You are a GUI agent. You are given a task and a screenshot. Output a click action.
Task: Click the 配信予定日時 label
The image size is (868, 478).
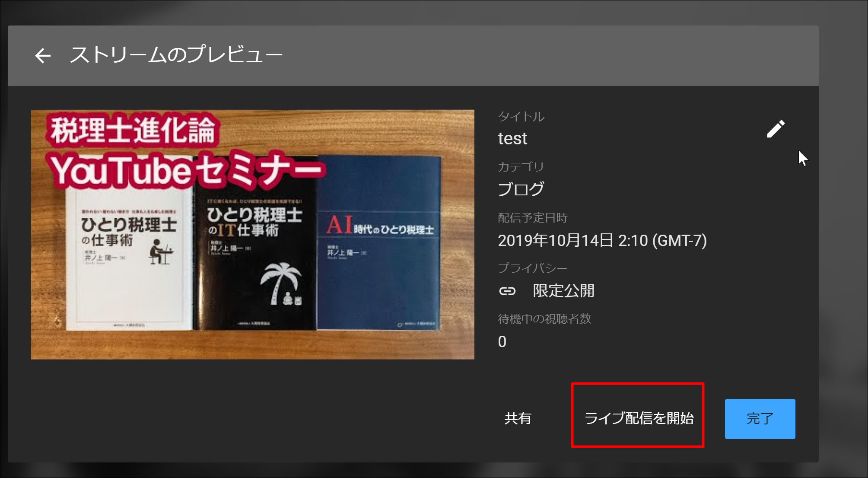tap(533, 217)
